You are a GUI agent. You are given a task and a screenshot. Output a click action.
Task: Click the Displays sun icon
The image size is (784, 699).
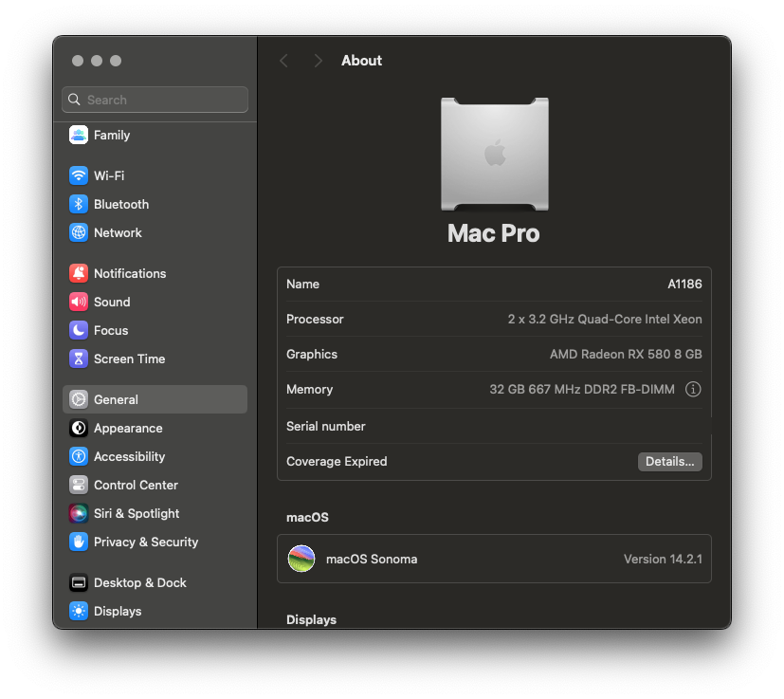(x=79, y=611)
